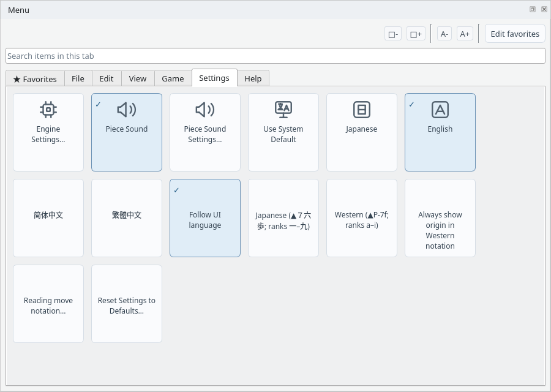Select 简体中文 language tile
The height and width of the screenshot is (392, 551).
click(x=48, y=218)
